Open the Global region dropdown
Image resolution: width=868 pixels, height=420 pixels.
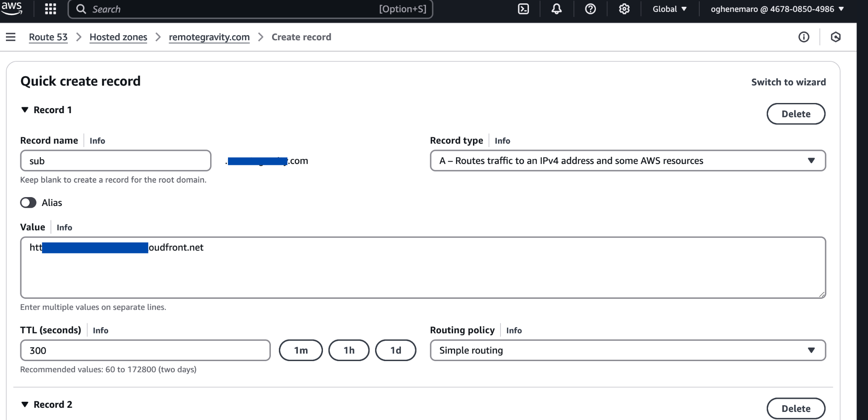click(x=670, y=9)
